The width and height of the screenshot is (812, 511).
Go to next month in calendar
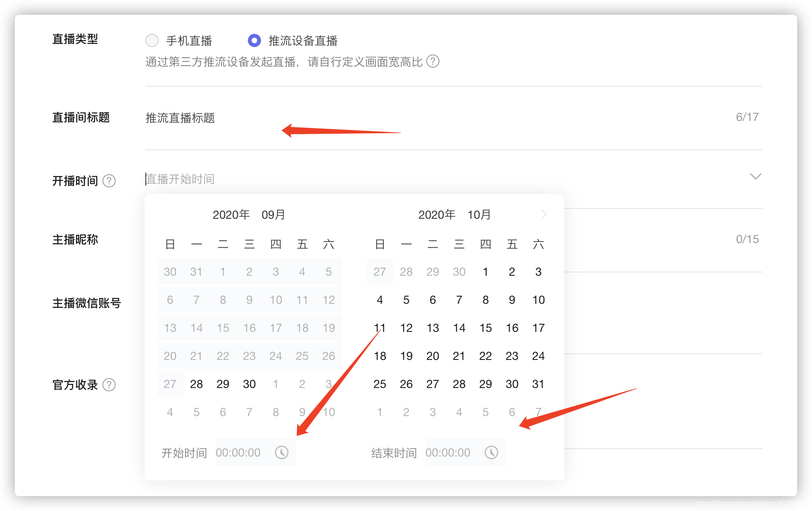(544, 214)
